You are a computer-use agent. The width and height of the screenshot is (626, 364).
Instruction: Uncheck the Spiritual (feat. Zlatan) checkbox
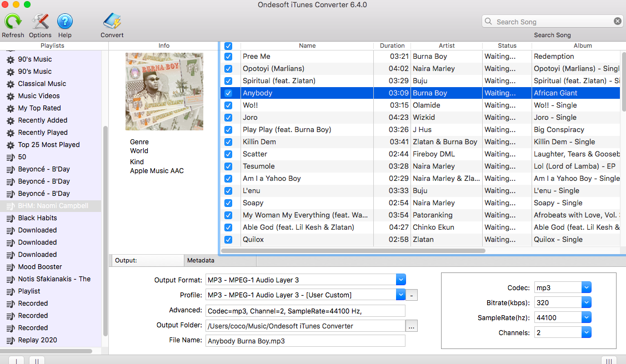coord(228,81)
